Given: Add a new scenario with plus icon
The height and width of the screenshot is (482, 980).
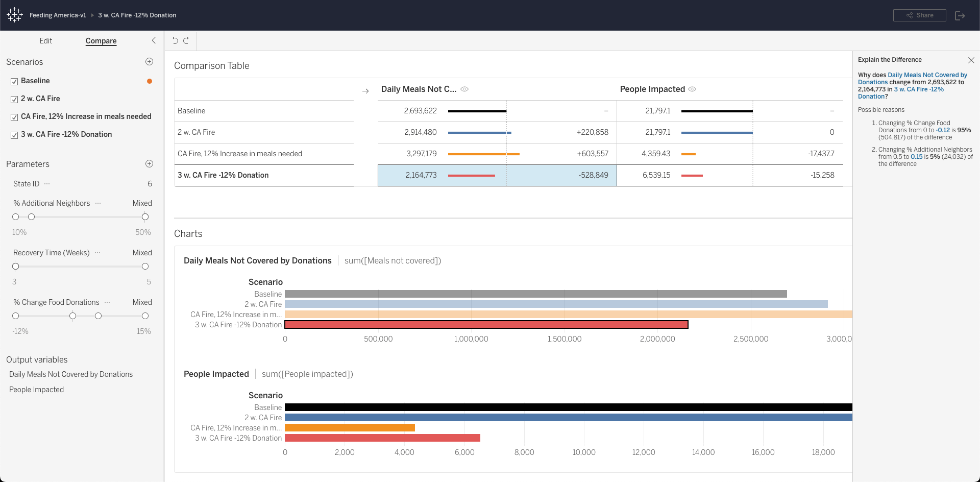Looking at the screenshot, I should [x=149, y=62].
